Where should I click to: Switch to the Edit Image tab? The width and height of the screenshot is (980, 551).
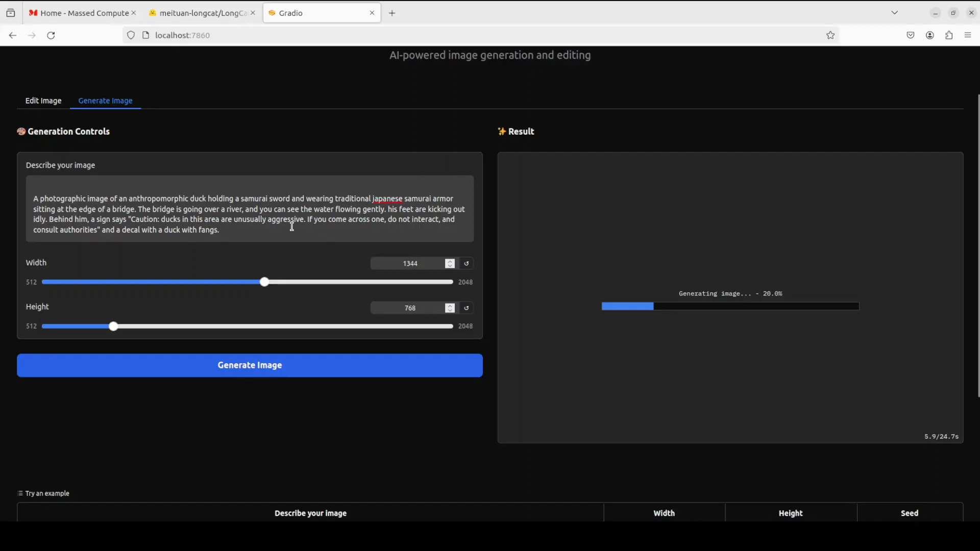coord(43,101)
